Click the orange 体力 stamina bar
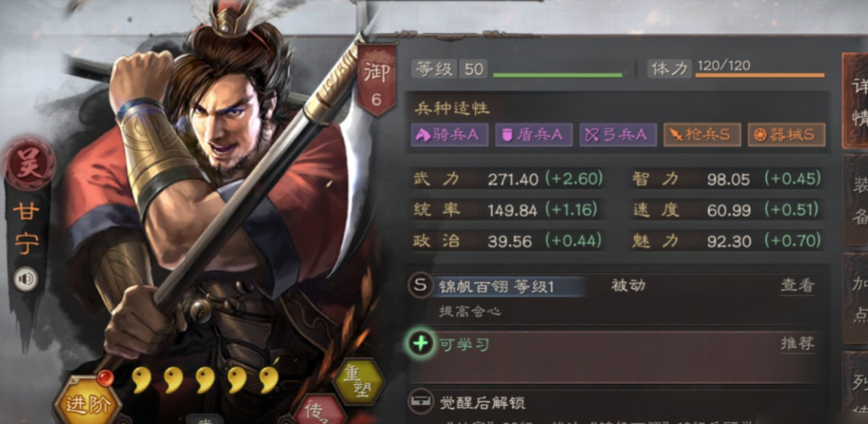 click(x=759, y=75)
